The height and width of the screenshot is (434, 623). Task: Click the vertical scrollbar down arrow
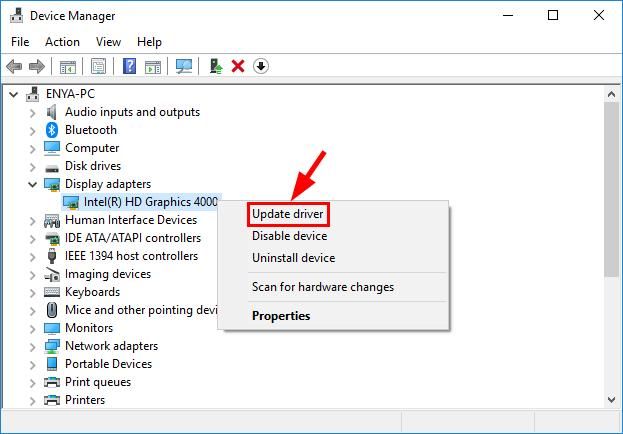tap(613, 400)
